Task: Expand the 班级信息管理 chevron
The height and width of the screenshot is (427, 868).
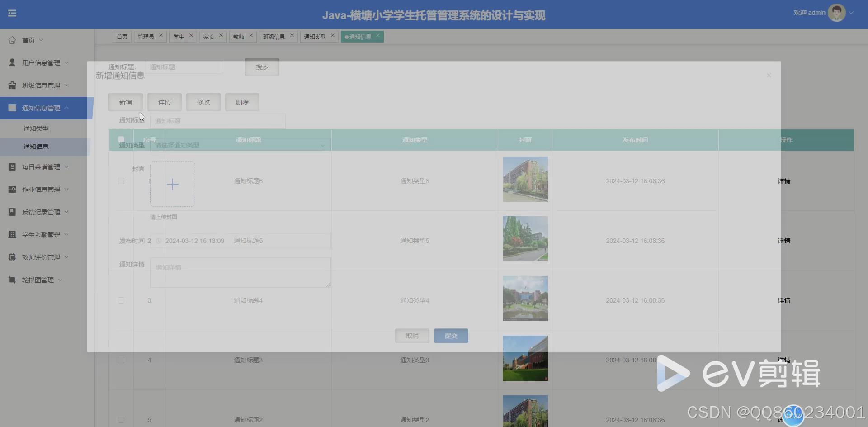Action: [66, 85]
